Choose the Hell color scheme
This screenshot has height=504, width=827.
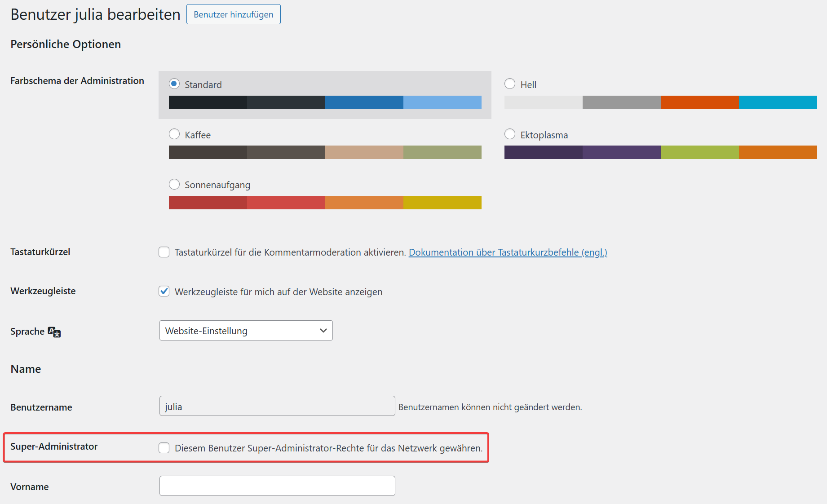(x=510, y=84)
